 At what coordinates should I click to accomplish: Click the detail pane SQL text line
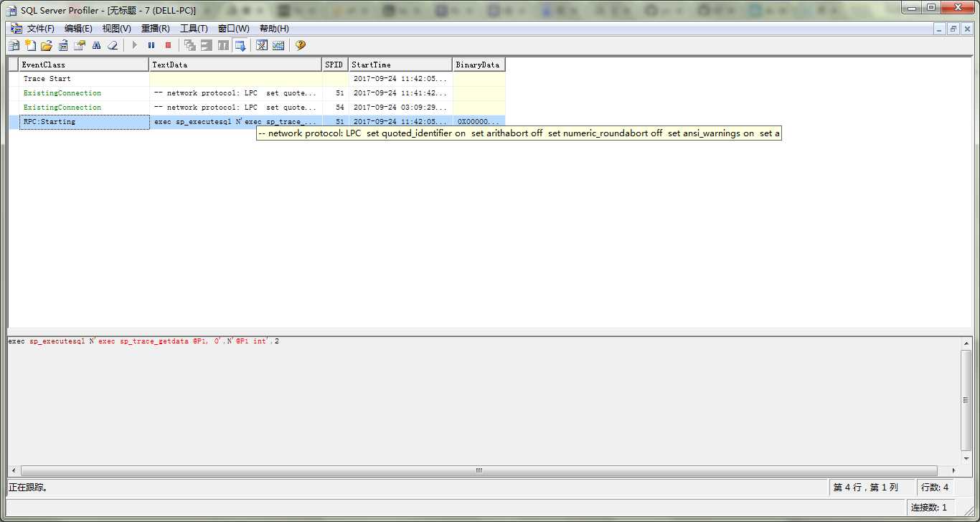pyautogui.click(x=143, y=341)
